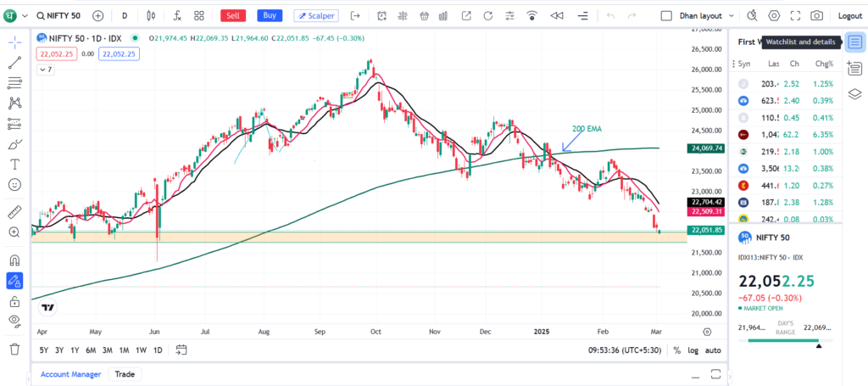The width and height of the screenshot is (868, 386).
Task: Select the ruler measure tool
Action: click(15, 212)
